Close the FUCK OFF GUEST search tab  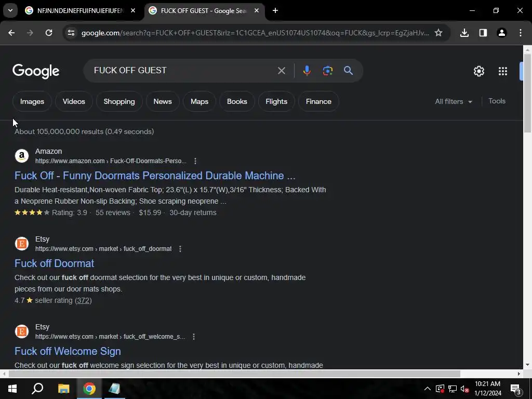point(257,10)
